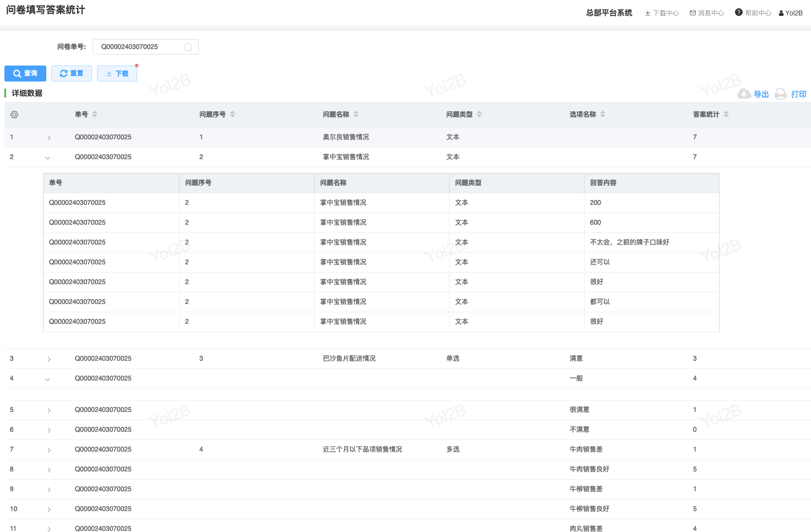
Task: Collapse row 4 with option 一般
Action: [x=47, y=379]
